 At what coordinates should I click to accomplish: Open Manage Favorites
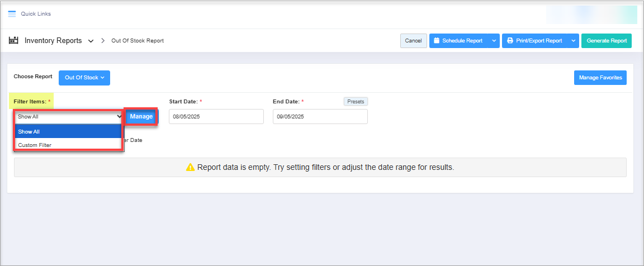tap(600, 78)
